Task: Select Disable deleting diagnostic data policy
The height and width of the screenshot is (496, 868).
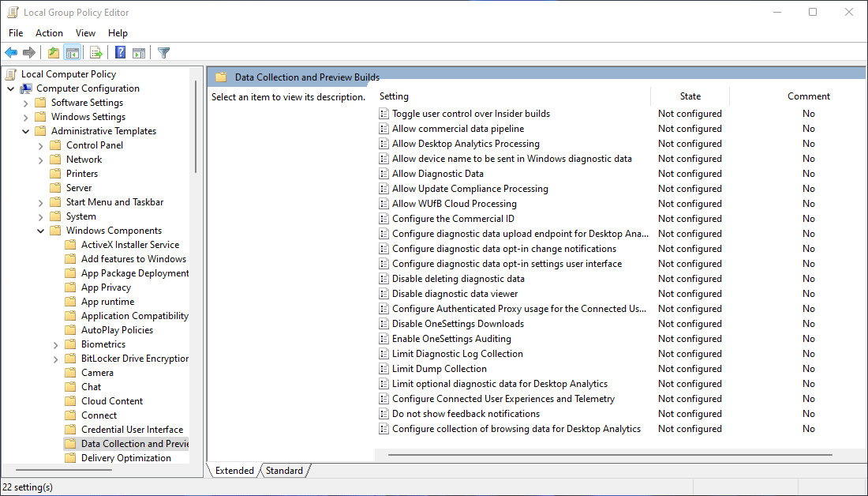Action: tap(458, 279)
